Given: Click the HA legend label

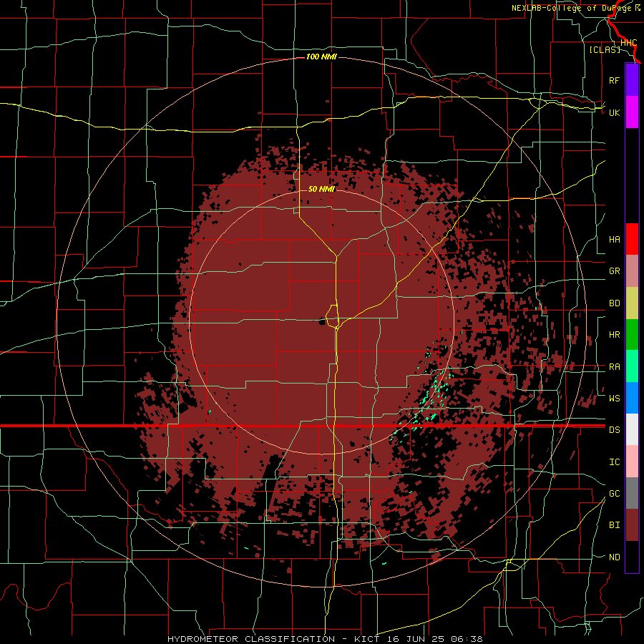Looking at the screenshot, I should coord(614,240).
